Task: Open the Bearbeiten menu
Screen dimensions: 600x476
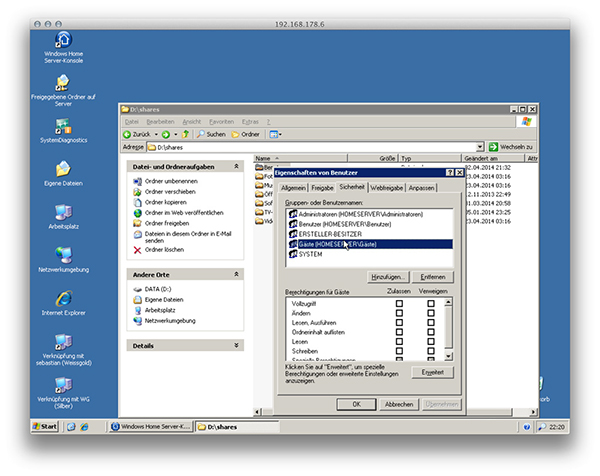Action: click(x=160, y=122)
